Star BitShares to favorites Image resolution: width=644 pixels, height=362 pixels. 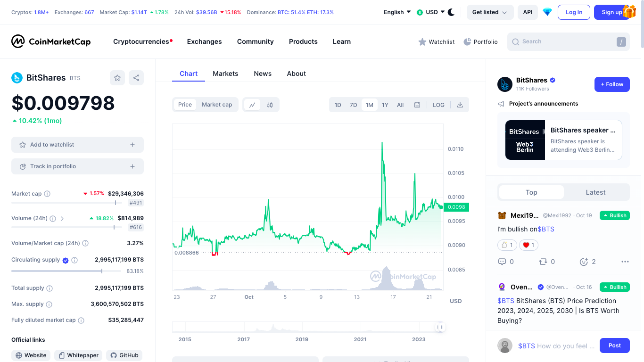[x=117, y=78]
